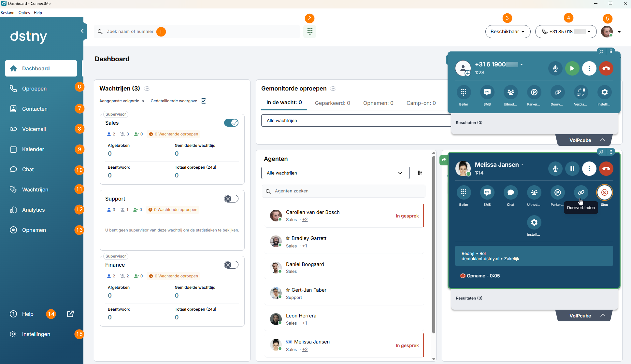Screen dimensions: 631x364
Task: Open more options on +31 6 1900 call
Action: coord(589,68)
